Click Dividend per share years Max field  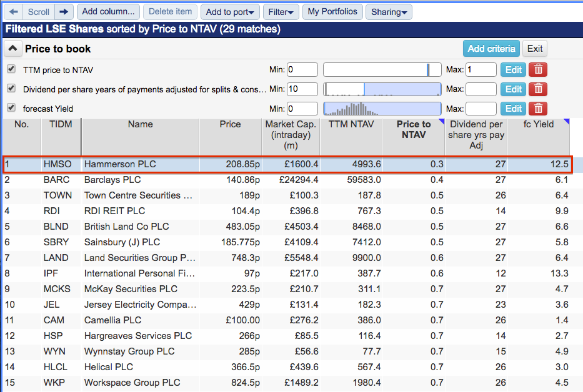481,89
